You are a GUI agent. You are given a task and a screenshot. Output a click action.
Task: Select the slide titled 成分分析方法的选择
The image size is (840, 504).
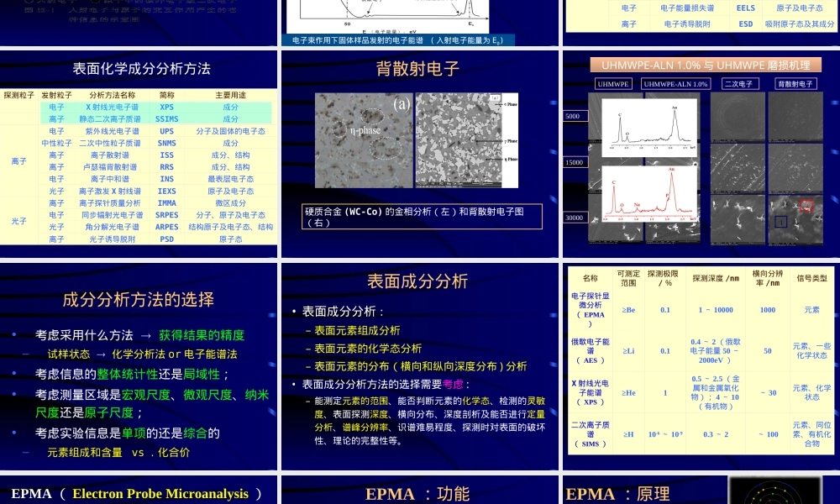(x=139, y=366)
